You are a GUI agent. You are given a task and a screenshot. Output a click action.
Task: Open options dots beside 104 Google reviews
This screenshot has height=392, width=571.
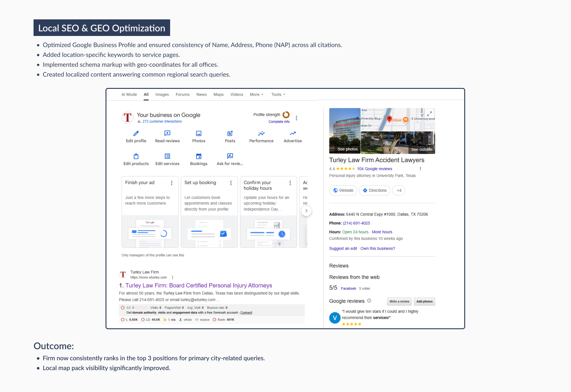tap(420, 168)
